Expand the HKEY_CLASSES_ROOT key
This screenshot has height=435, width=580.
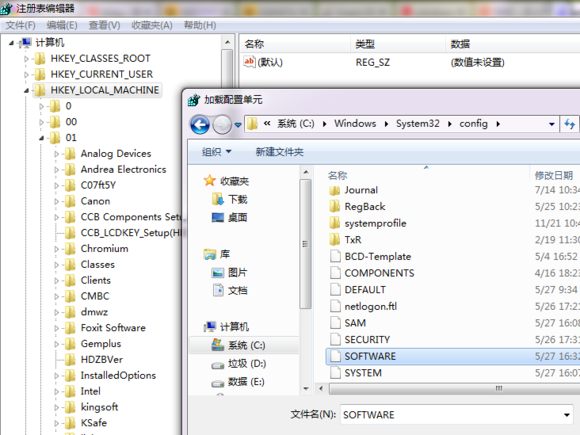[x=26, y=58]
